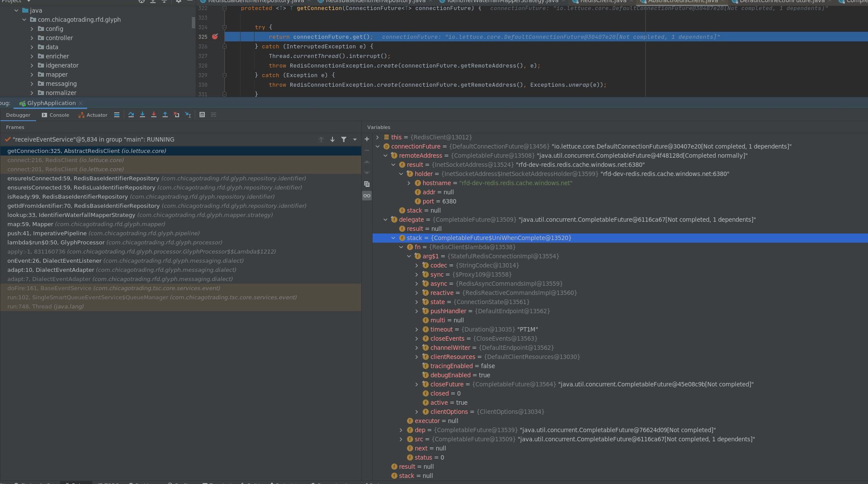Collapse the connectionFuture variable node
The width and height of the screenshot is (868, 484).
[x=378, y=146]
